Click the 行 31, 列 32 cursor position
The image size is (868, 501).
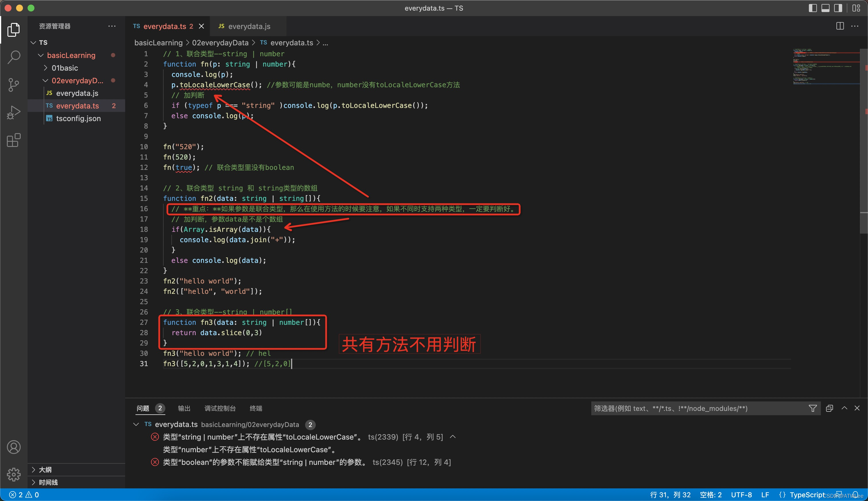670,495
